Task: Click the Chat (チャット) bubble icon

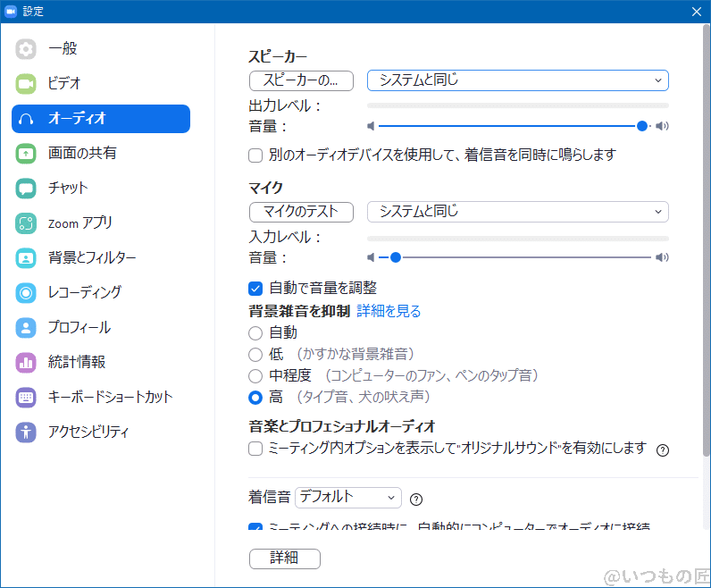Action: (26, 189)
